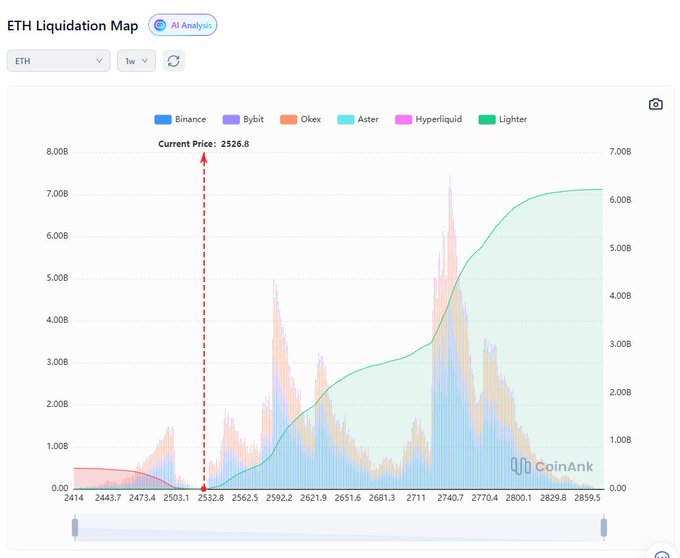Toggle Hyperliquid legend series
This screenshot has width=680, height=558.
(x=428, y=119)
